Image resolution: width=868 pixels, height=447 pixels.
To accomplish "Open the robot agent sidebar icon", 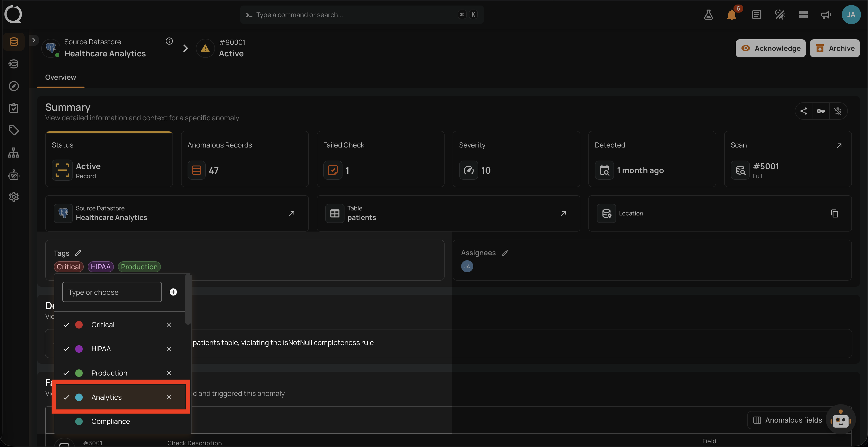I will coord(14,175).
